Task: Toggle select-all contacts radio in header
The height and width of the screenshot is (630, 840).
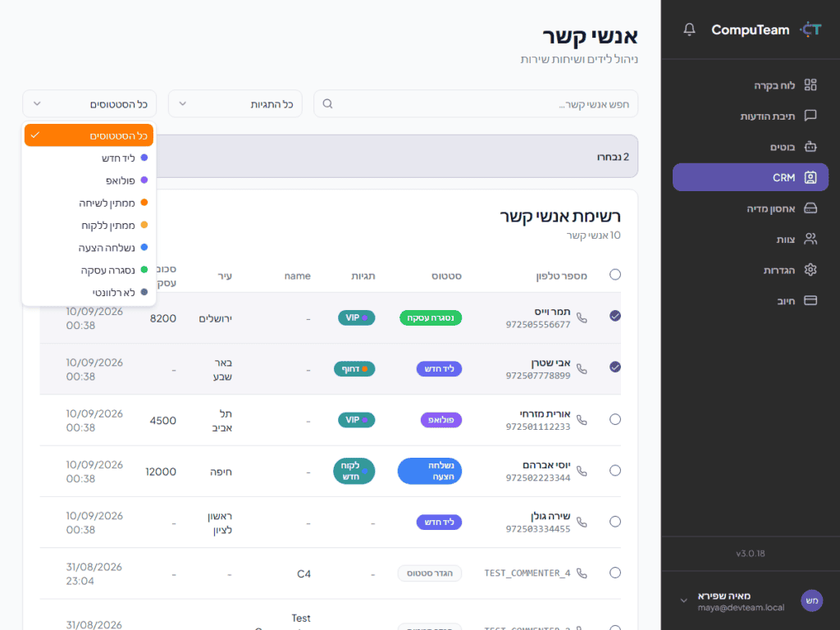Action: (615, 275)
